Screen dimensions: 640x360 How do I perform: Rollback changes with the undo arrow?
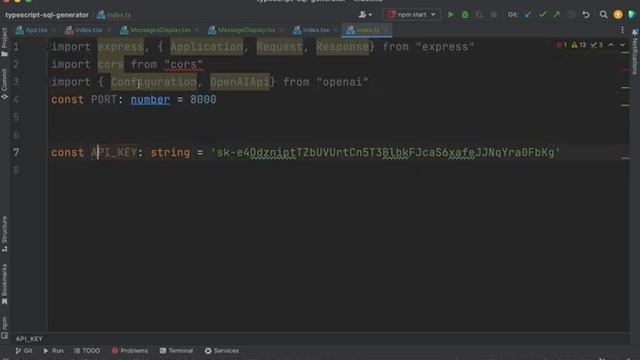[586, 15]
